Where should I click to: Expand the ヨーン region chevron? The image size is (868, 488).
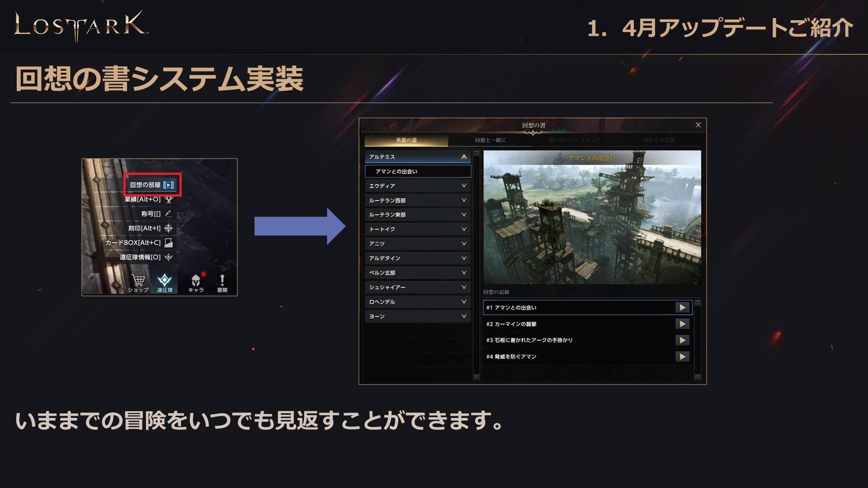pos(464,316)
